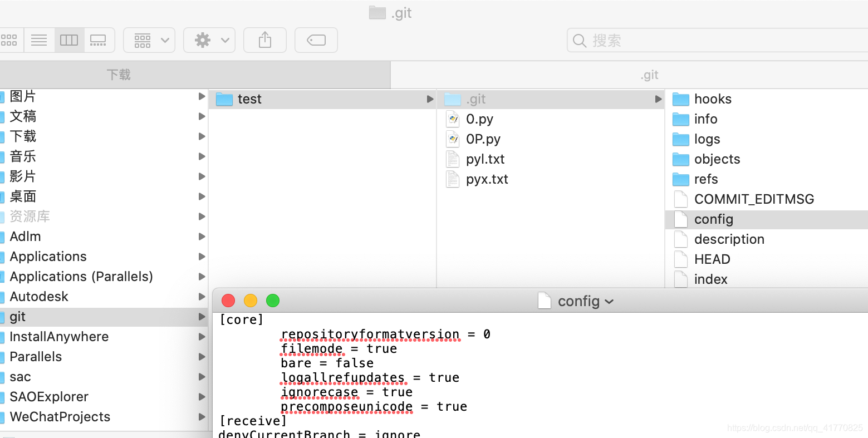Click the [receive] section header
868x438 pixels.
[x=253, y=421]
